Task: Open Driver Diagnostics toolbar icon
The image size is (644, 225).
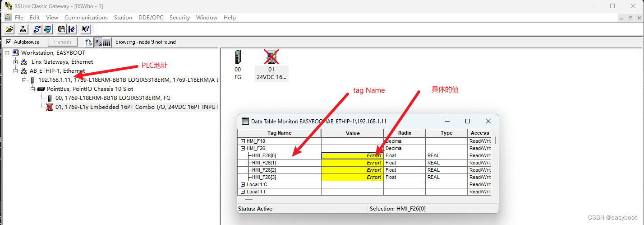Action: (x=47, y=29)
